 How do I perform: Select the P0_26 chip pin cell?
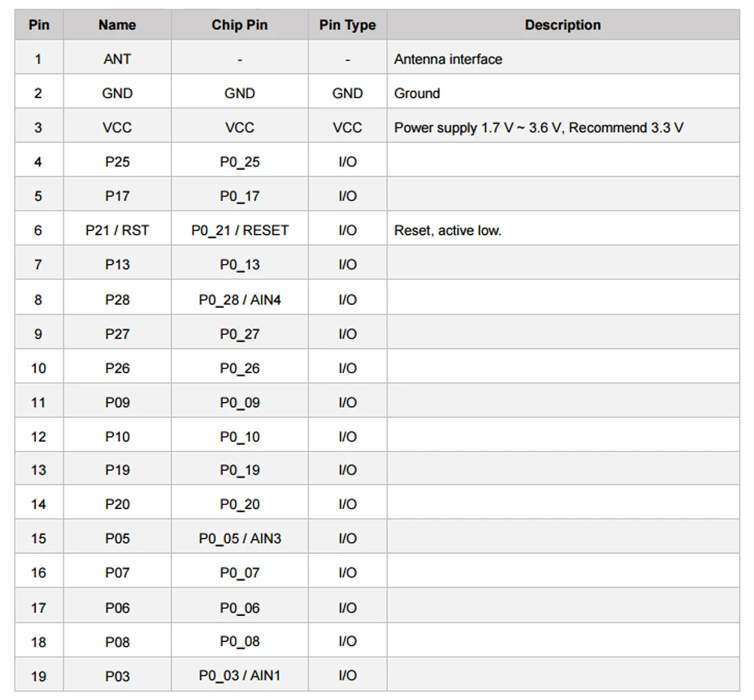coord(240,368)
